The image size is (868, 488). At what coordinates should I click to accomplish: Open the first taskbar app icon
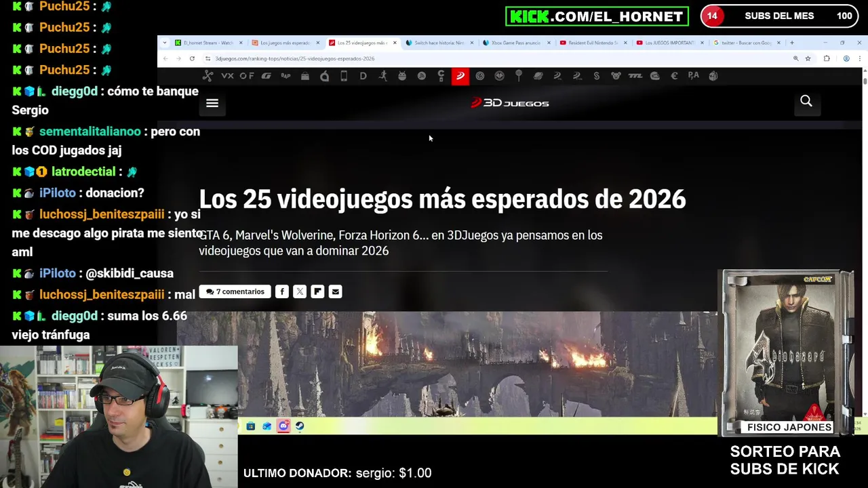[251, 426]
